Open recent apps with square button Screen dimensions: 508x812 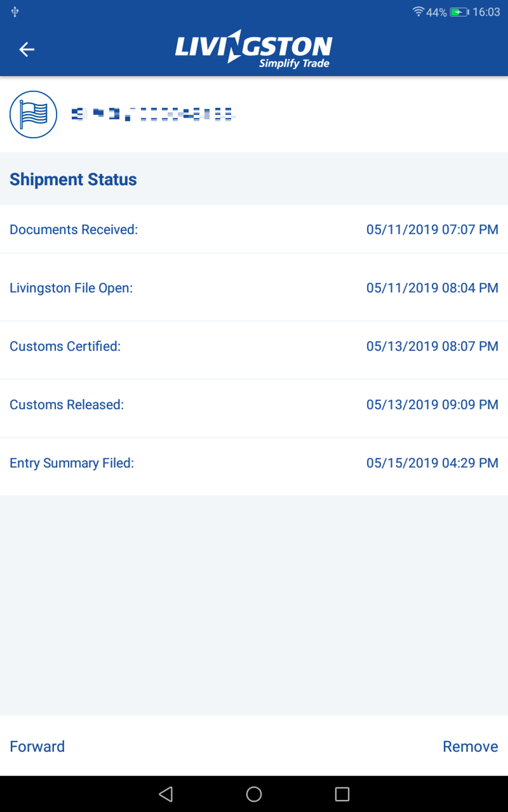coord(342,794)
